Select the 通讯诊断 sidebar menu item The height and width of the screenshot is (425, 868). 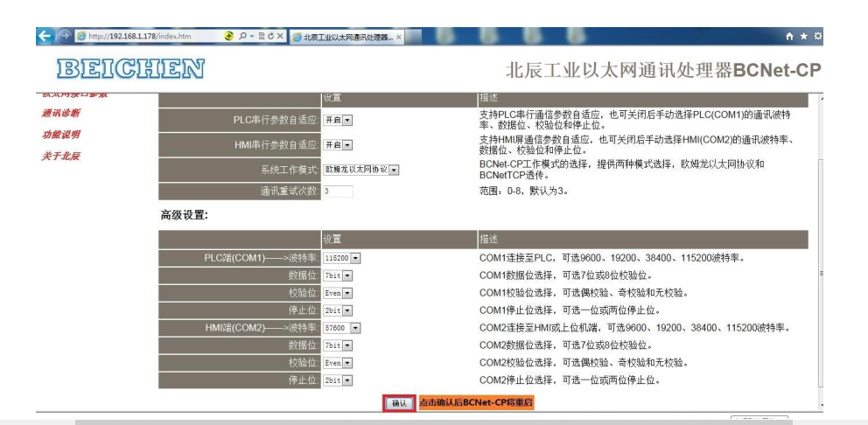tap(60, 113)
